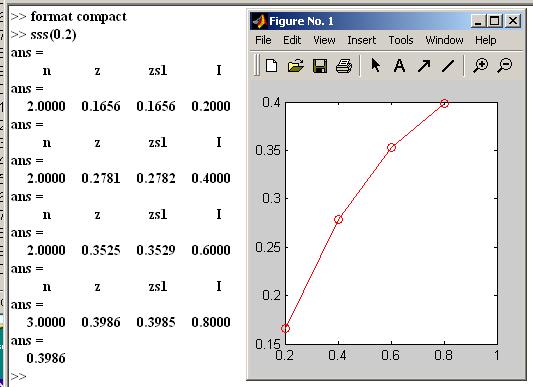Activate the Zoom Out magnifier tool
This screenshot has height=387, width=533.
[x=504, y=65]
